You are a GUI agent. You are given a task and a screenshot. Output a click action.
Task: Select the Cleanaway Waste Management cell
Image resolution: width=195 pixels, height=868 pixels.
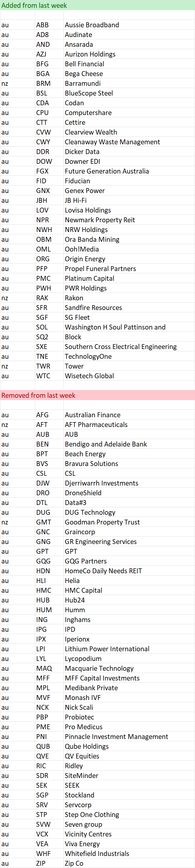(x=129, y=142)
